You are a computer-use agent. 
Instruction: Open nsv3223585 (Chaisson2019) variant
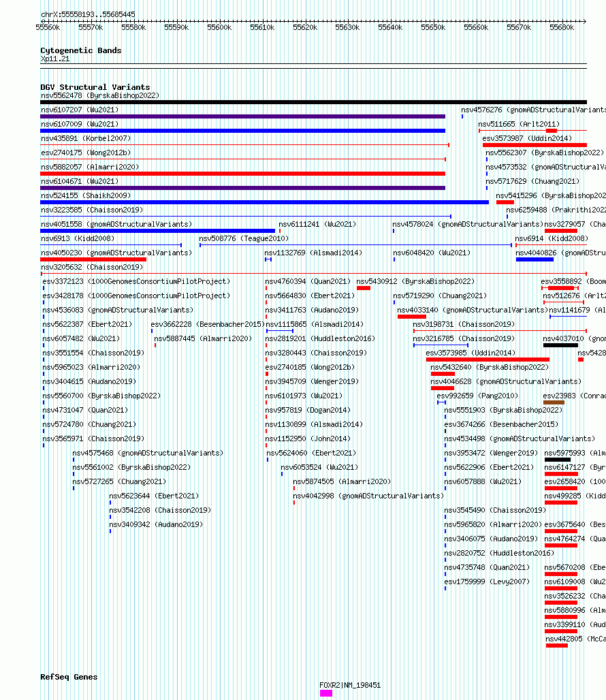coord(92,210)
